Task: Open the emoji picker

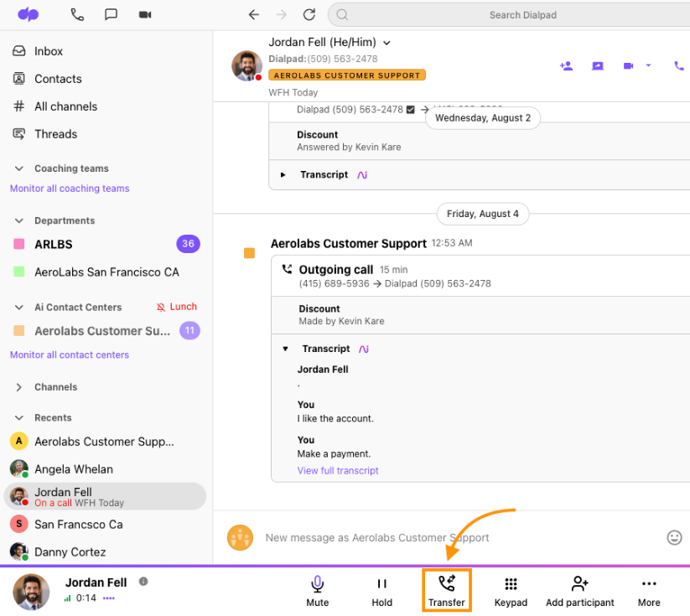Action: (674, 537)
